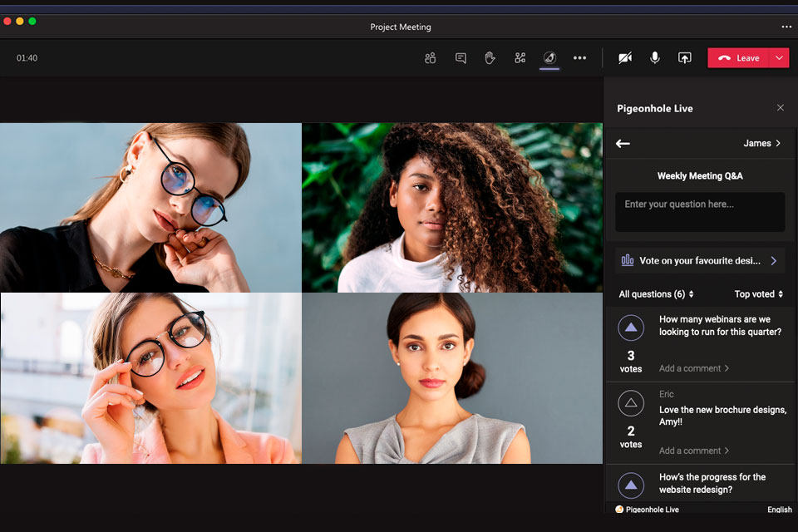Image resolution: width=798 pixels, height=532 pixels.
Task: Open the title bar ellipsis menu
Action: pos(786,27)
